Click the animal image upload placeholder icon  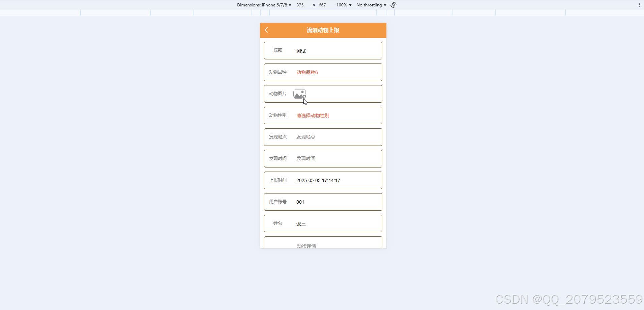pyautogui.click(x=299, y=94)
